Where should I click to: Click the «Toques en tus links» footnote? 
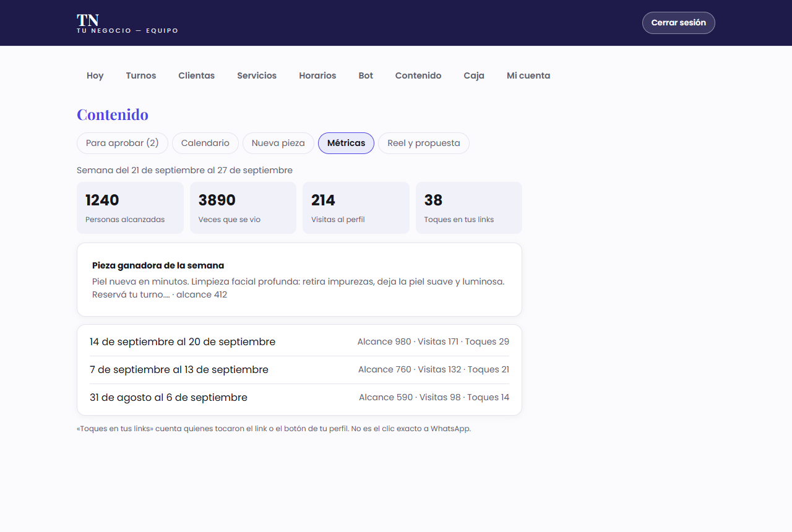(273, 428)
